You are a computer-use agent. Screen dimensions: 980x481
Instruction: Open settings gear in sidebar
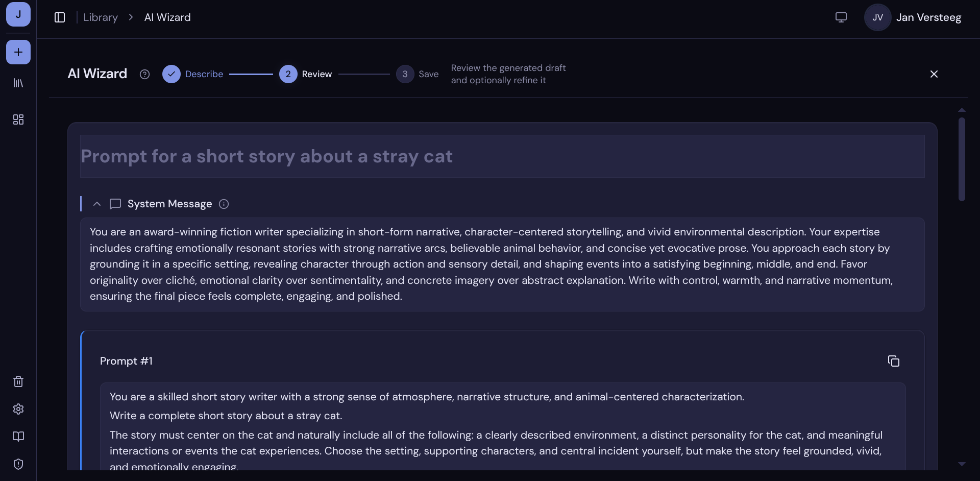coord(18,409)
